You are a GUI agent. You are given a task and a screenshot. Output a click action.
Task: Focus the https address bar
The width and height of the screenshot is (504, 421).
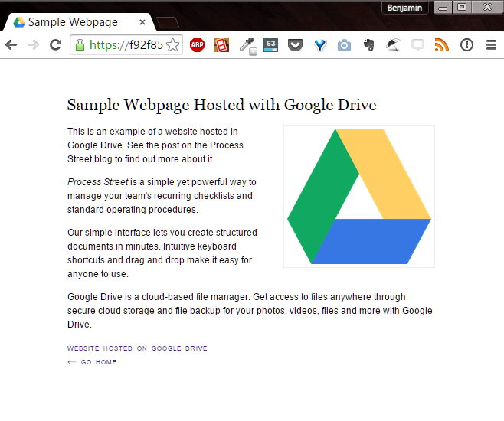(x=126, y=45)
